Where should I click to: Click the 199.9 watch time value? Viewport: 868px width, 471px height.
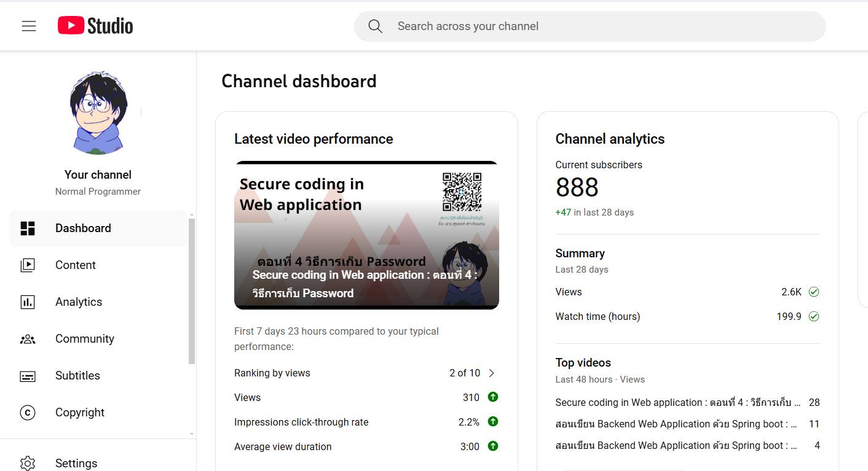(789, 316)
